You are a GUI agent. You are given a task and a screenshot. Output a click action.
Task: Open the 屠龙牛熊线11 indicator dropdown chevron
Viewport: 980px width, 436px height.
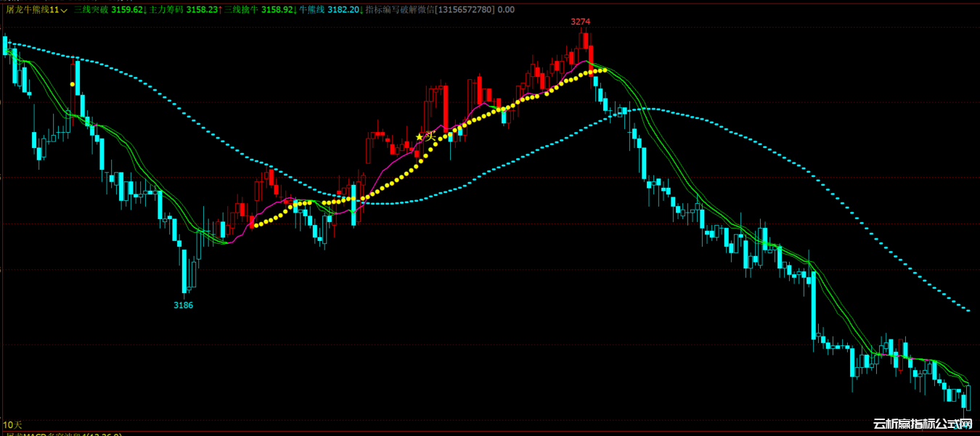[x=64, y=10]
